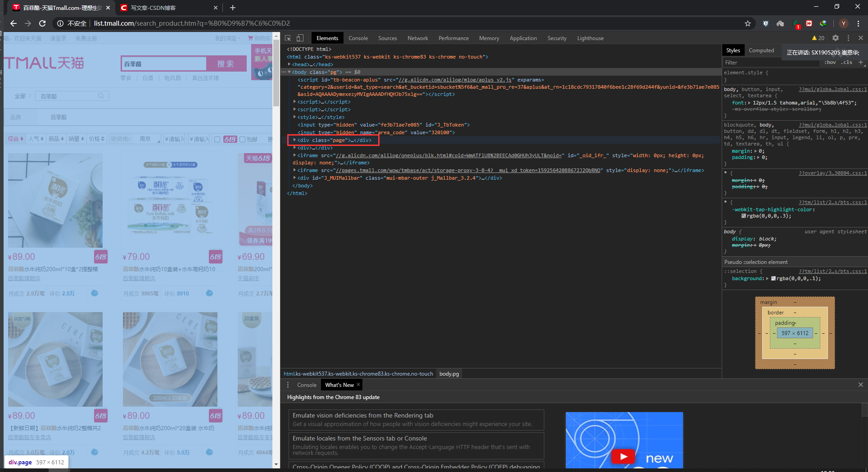Tick the 618 filter checkbox
The width and height of the screenshot is (868, 472).
(x=217, y=139)
